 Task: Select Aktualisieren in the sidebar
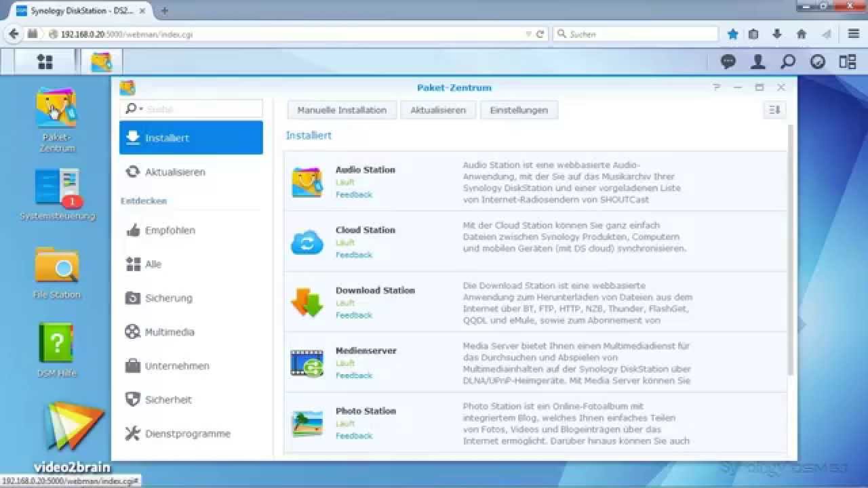point(191,172)
